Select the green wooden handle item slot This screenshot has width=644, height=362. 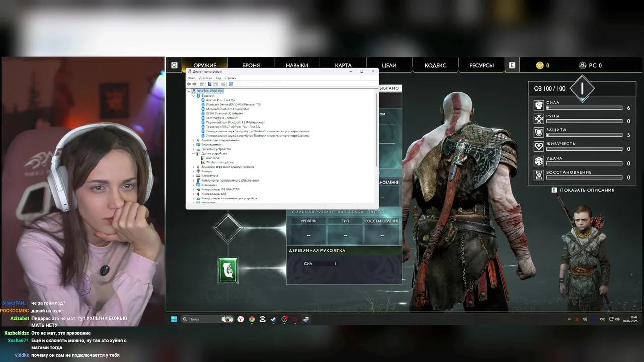point(228,270)
